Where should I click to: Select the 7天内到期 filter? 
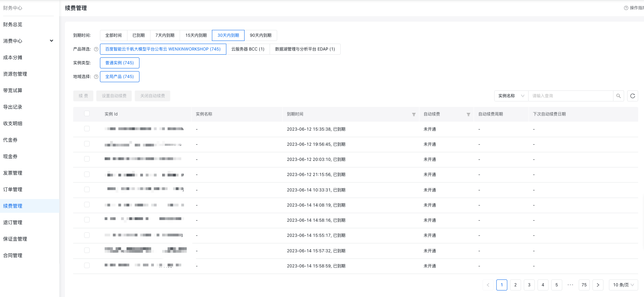165,35
